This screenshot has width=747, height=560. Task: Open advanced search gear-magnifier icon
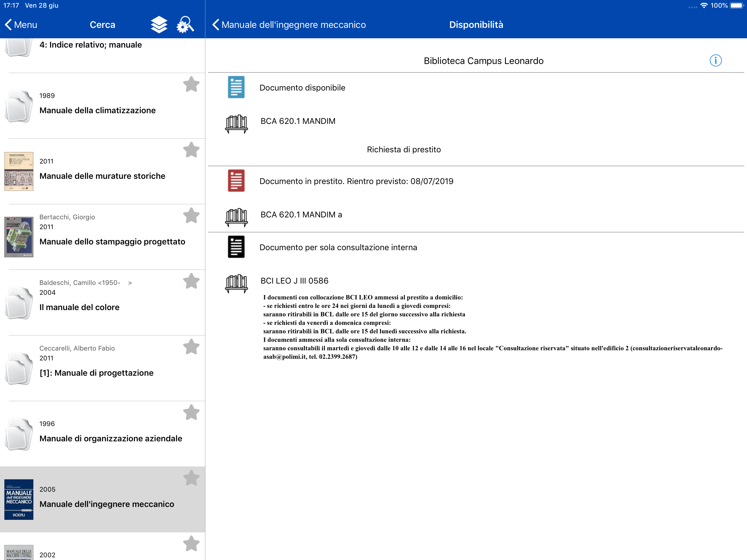(185, 25)
